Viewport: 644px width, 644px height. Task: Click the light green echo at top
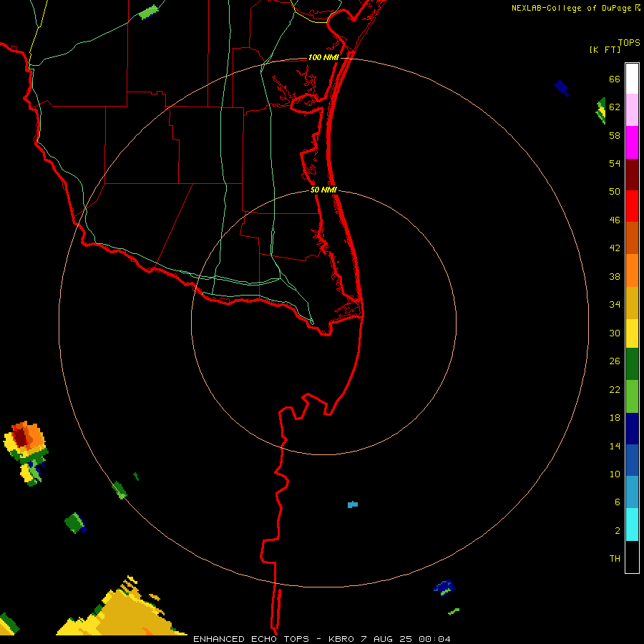point(148,12)
